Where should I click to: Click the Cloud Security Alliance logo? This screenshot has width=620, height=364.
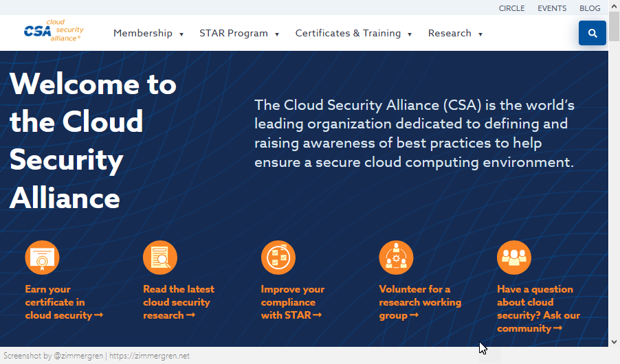click(53, 31)
